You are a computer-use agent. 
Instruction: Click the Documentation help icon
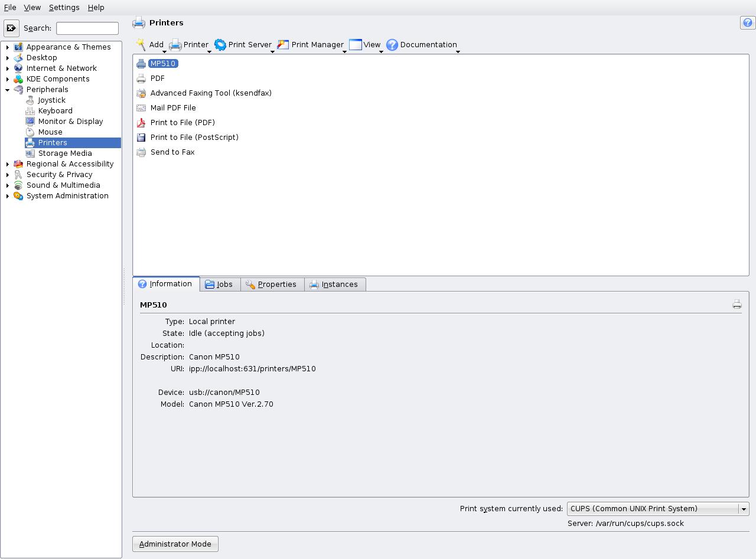pyautogui.click(x=392, y=45)
